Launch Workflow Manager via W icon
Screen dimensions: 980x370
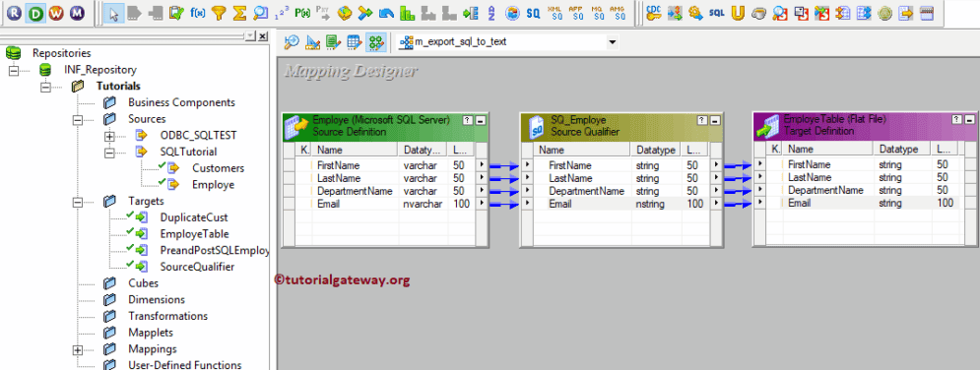(x=56, y=13)
